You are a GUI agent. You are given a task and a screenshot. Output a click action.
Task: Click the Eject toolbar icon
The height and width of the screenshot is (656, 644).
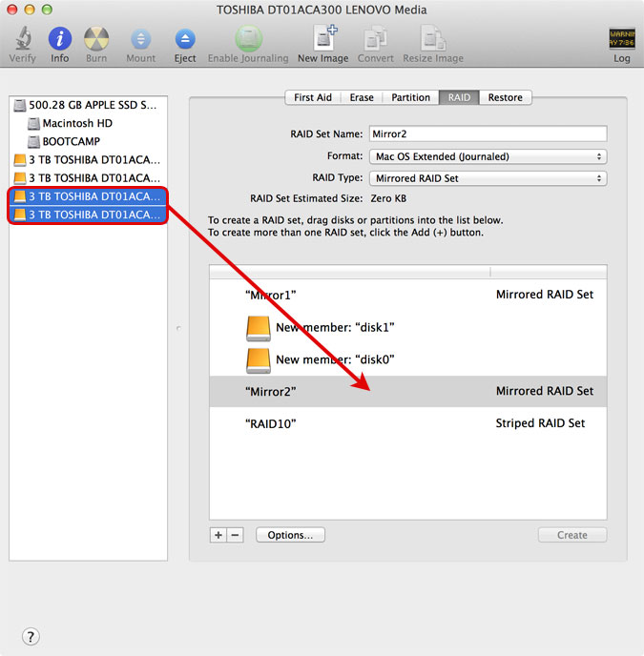[x=185, y=40]
